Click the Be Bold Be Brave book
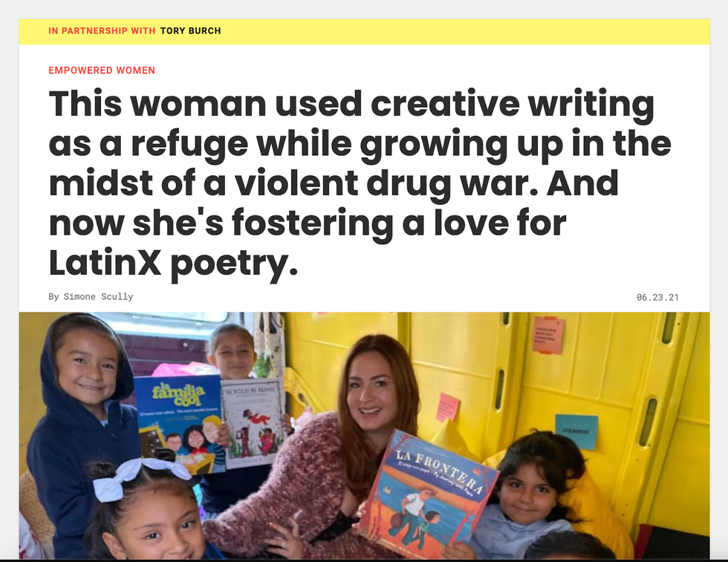The image size is (728, 562). tap(253, 422)
